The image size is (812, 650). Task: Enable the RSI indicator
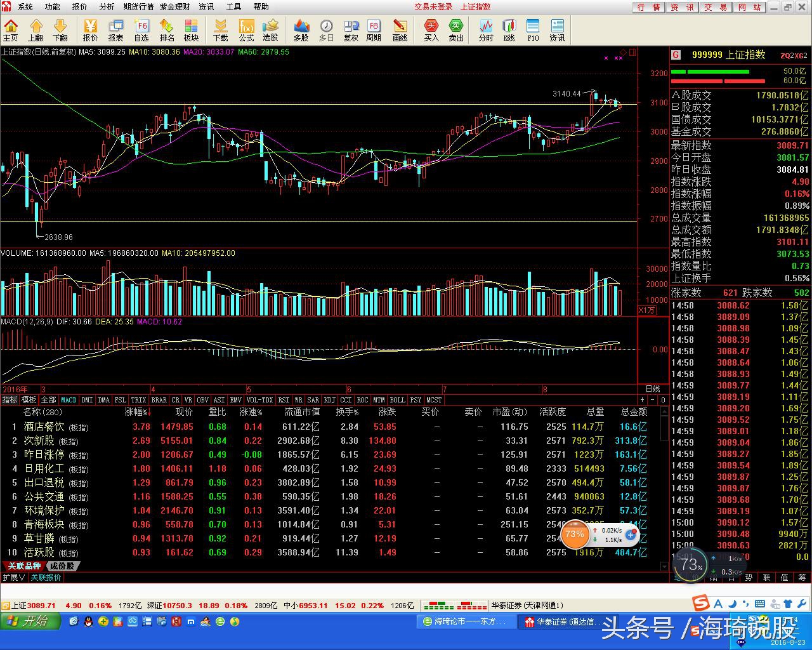coord(284,400)
